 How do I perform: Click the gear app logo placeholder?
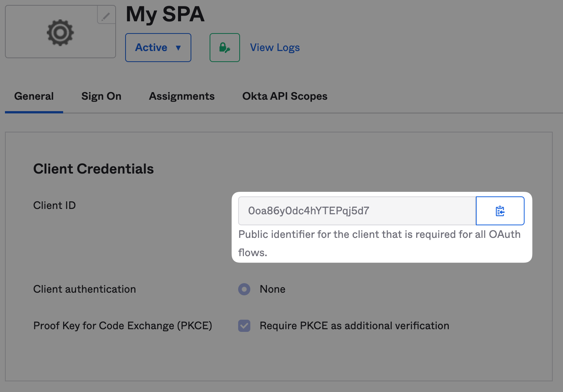click(60, 33)
